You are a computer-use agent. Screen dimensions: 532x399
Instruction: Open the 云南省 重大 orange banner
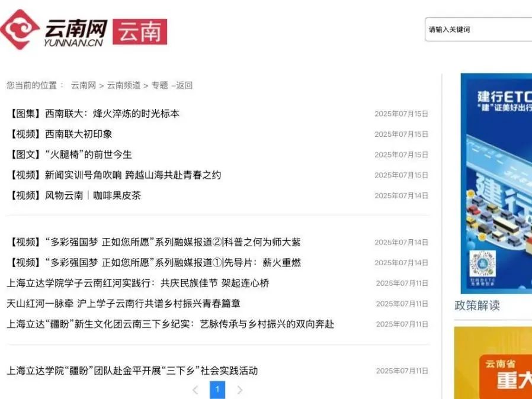493,367
